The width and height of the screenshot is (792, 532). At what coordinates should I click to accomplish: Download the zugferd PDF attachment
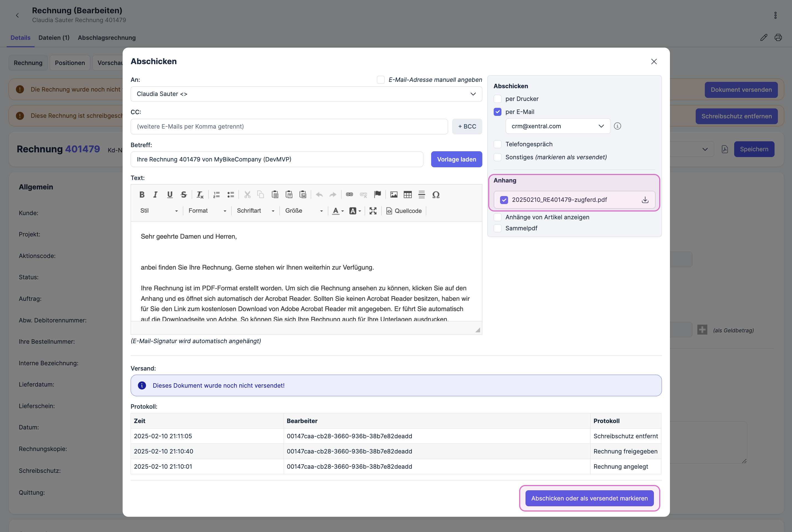[x=645, y=200]
